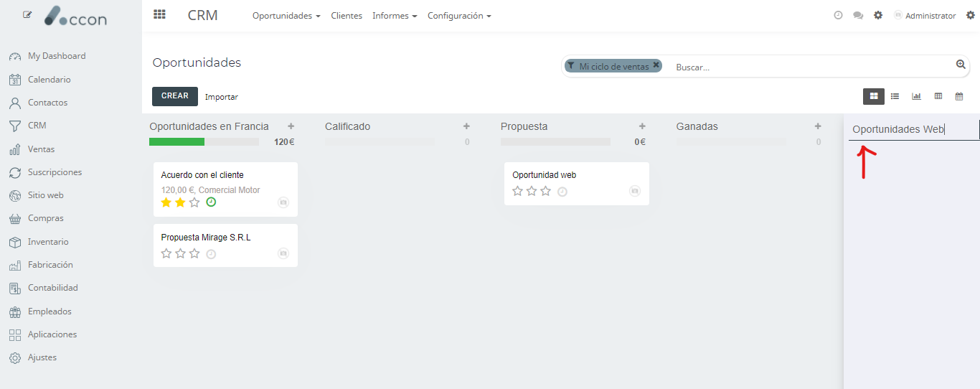Open the Acuerdo con el cliente card
The height and width of the screenshot is (389, 980).
(x=225, y=189)
